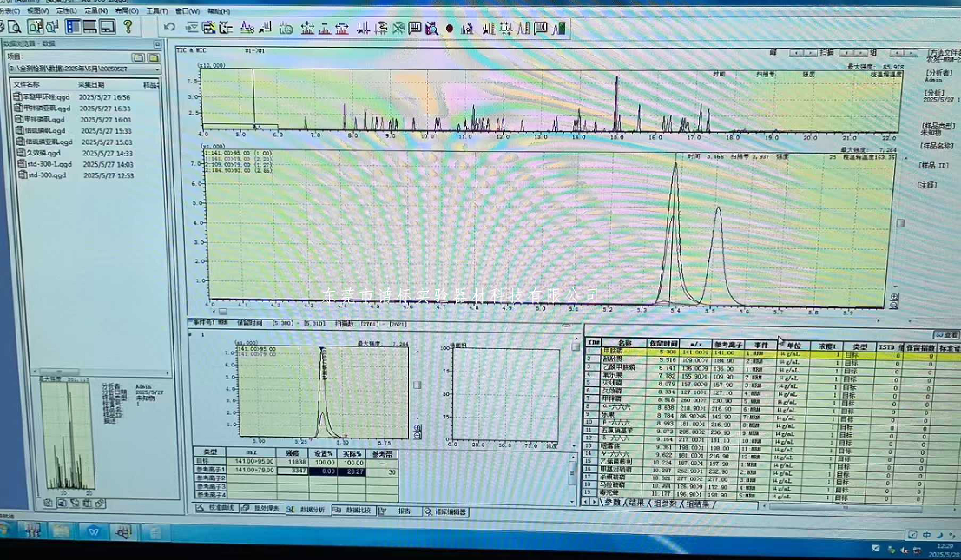Open the blue W app in taskbar

pos(94,530)
